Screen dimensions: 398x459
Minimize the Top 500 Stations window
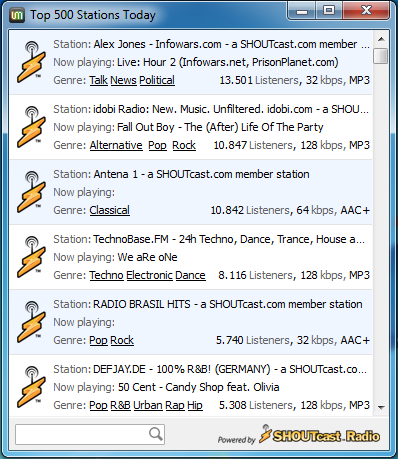tap(302, 11)
